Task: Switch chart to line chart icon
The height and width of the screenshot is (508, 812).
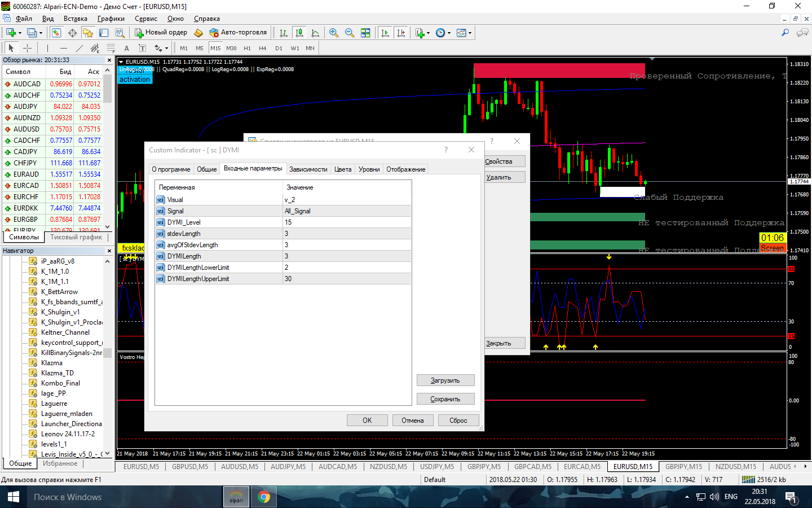Action: point(315,33)
